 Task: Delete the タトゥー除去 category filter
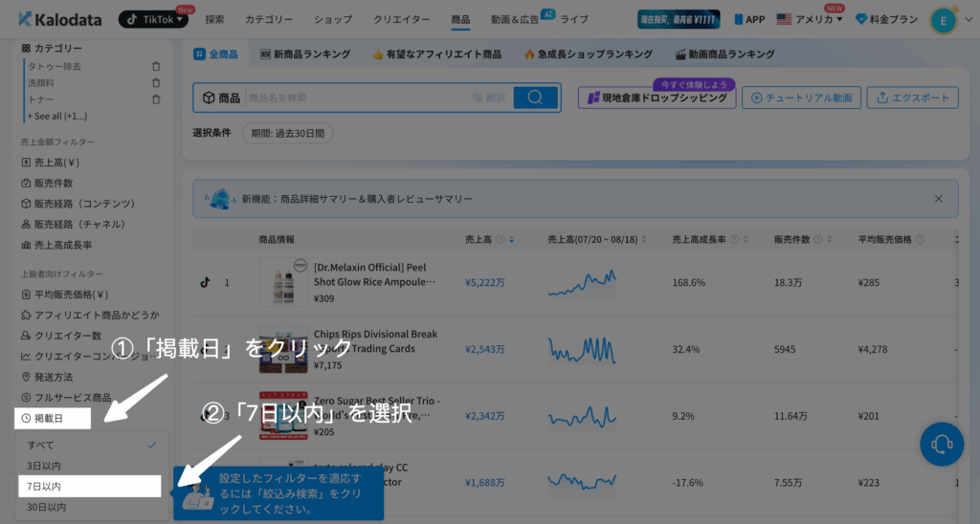[156, 66]
